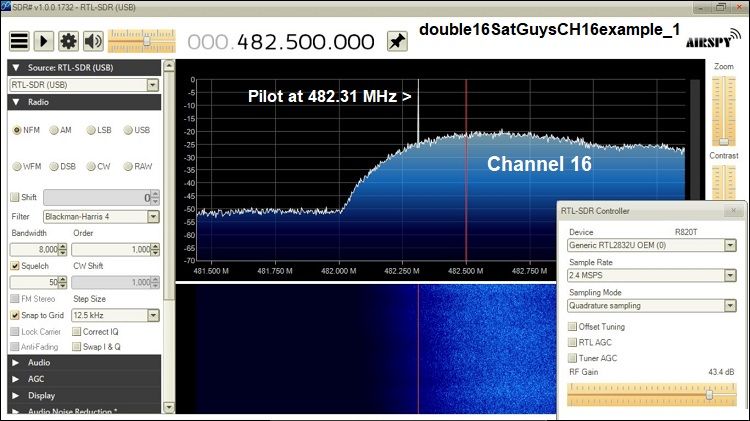The height and width of the screenshot is (421, 750).
Task: Enable the Offset Tuning checkbox
Action: point(572,326)
